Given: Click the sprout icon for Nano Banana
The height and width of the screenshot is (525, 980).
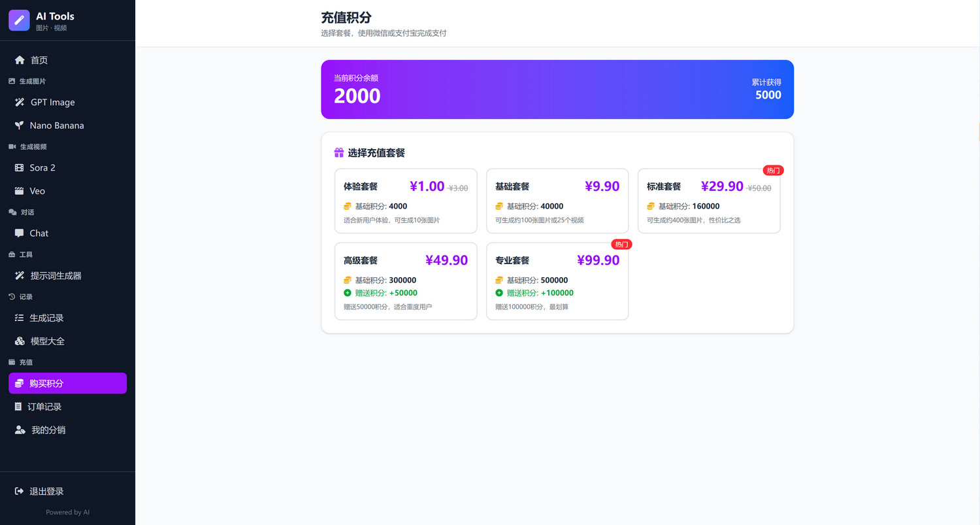Looking at the screenshot, I should [x=20, y=126].
